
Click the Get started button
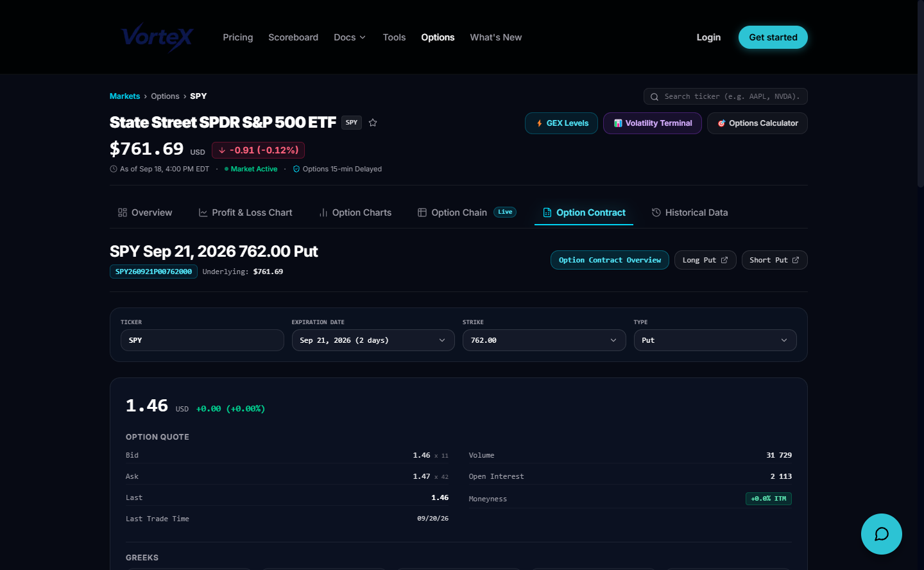[x=773, y=37]
